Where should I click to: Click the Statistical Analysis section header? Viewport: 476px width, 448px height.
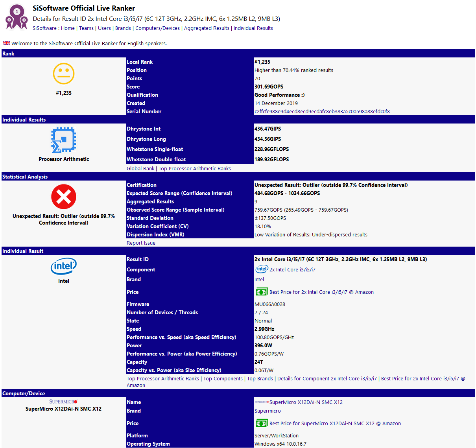coord(238,177)
